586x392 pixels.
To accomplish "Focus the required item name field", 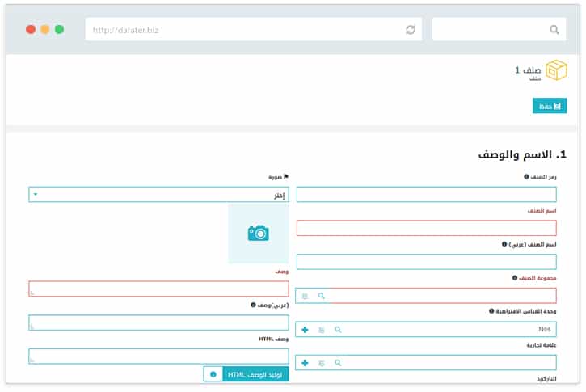I will [426, 228].
